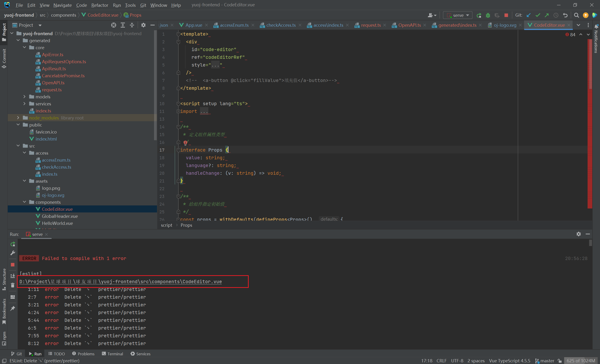600x364 pixels.
Task: Show Git history clock icon
Action: point(556,15)
